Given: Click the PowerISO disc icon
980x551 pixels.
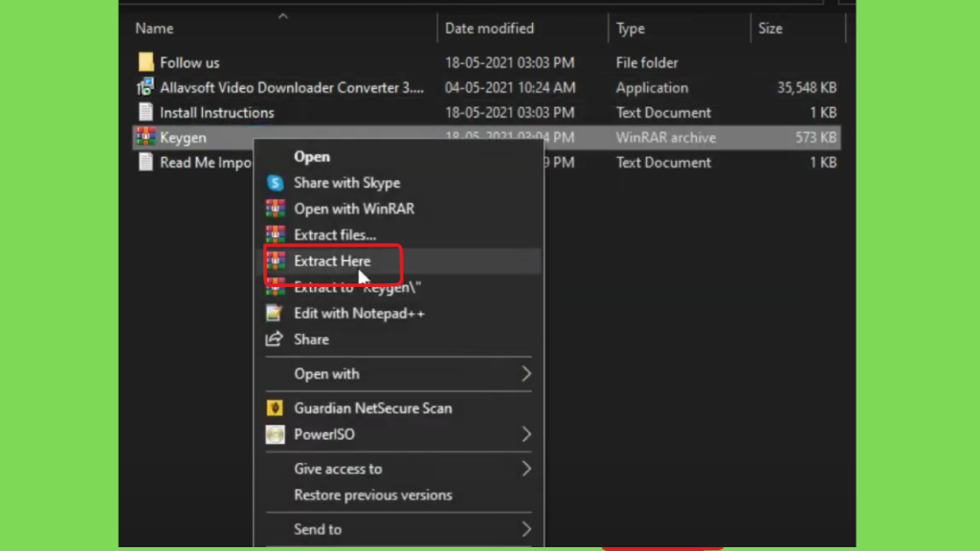Looking at the screenshot, I should click(x=275, y=434).
